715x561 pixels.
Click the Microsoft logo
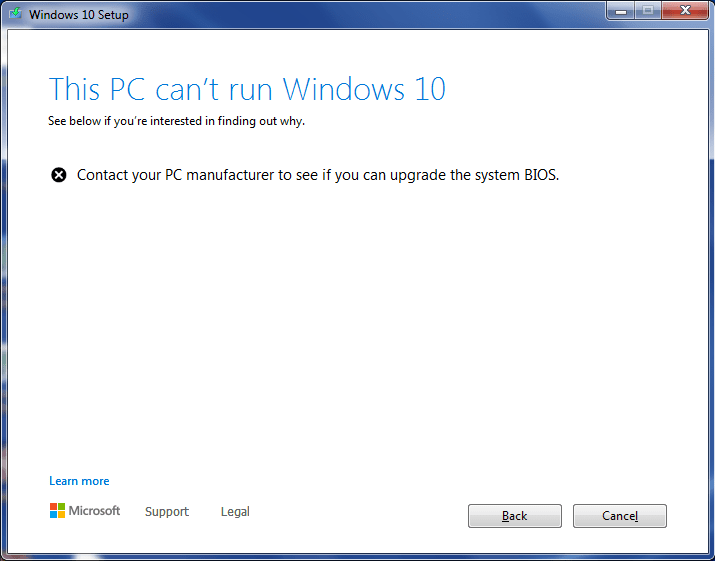point(85,511)
